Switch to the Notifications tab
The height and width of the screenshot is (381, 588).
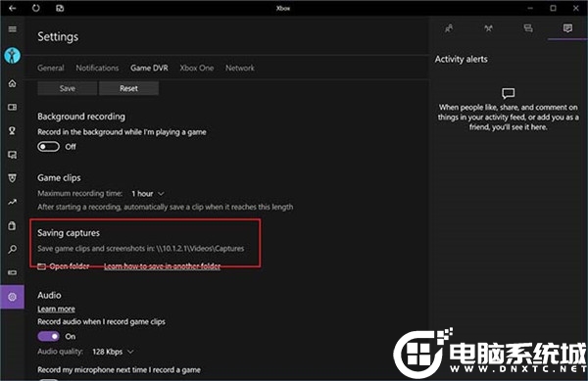click(x=97, y=68)
